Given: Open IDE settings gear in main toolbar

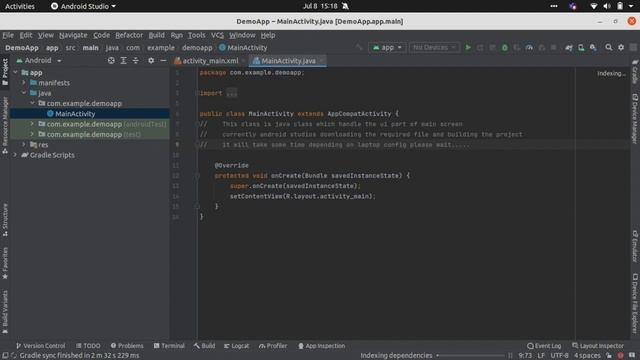Looking at the screenshot, I should coord(621,47).
